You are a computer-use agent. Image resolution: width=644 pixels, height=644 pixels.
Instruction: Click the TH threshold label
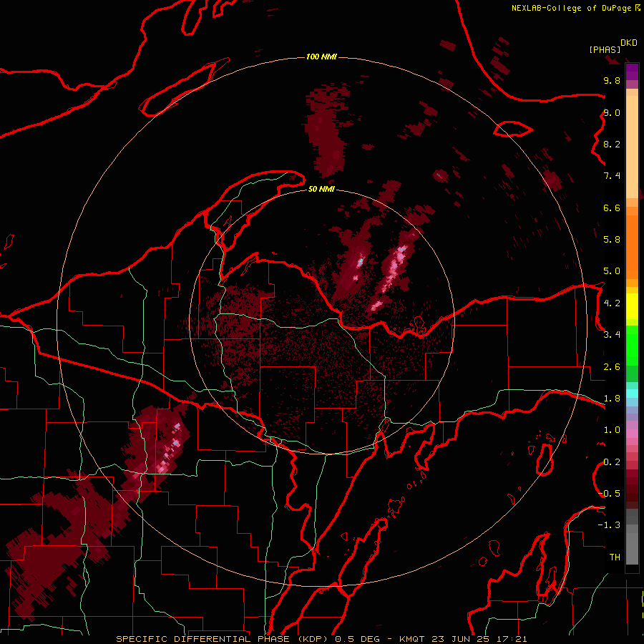point(615,557)
